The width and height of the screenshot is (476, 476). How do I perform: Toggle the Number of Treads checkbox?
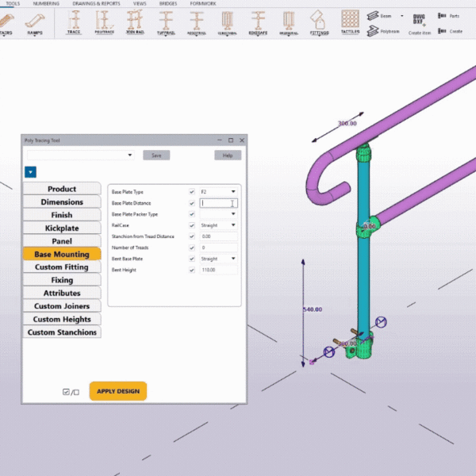click(191, 248)
